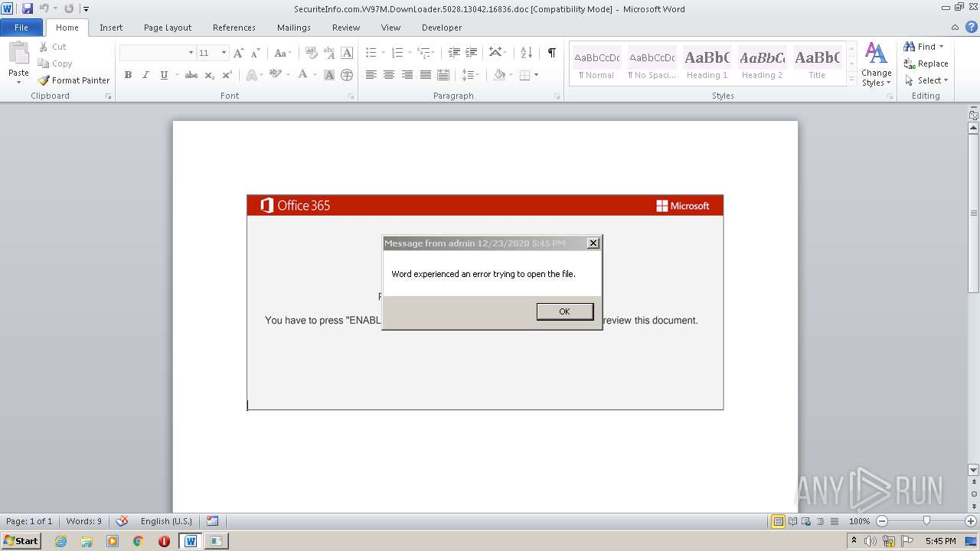Screen dimensions: 980x551
Task: Toggle Show/Hide paragraph marks
Action: [552, 53]
